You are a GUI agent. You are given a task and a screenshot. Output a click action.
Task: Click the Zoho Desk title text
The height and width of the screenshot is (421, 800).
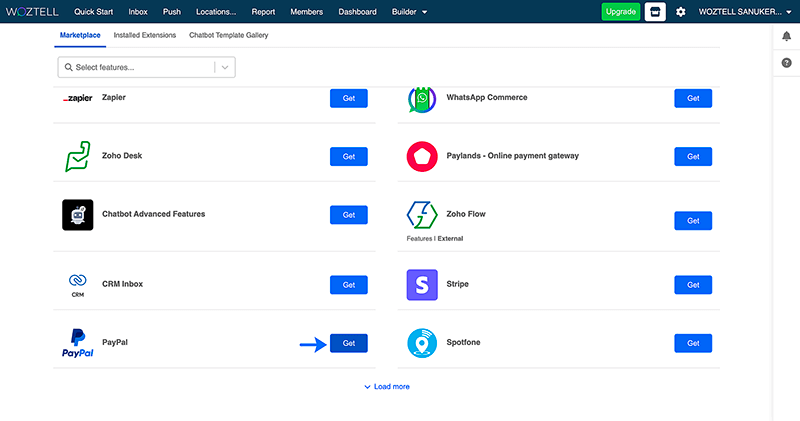(122, 156)
